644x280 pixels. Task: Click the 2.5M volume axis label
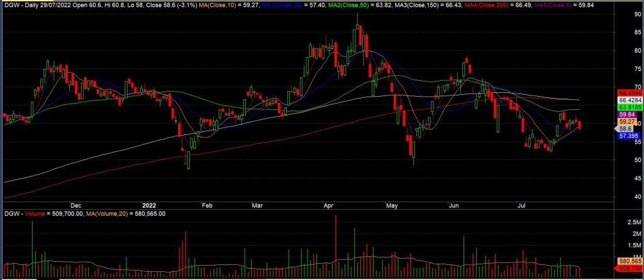pos(635,222)
